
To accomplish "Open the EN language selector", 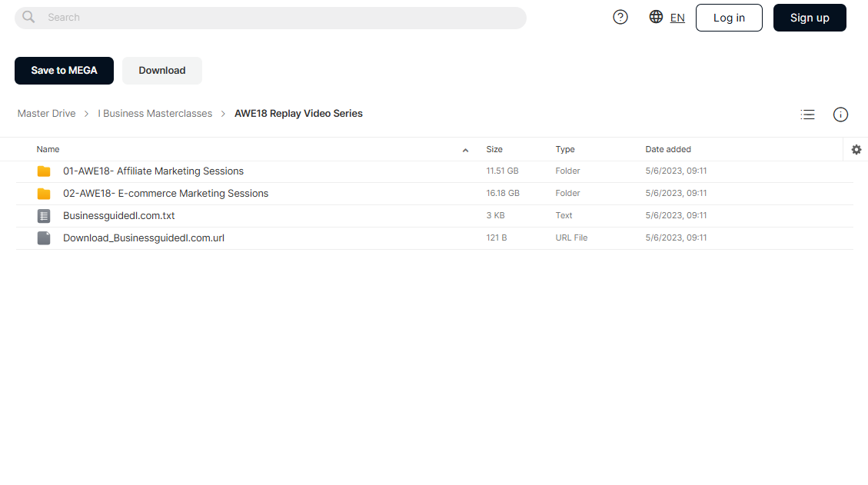I will (677, 18).
